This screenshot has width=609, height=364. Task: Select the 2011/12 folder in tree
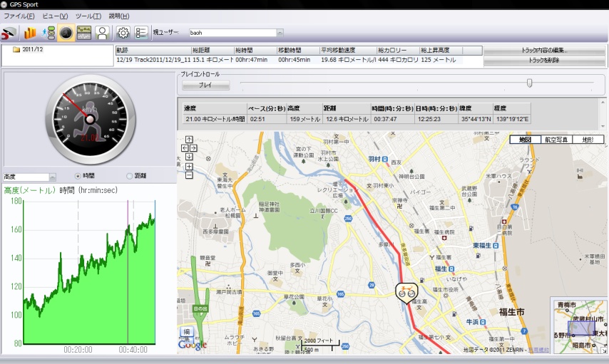pos(32,50)
